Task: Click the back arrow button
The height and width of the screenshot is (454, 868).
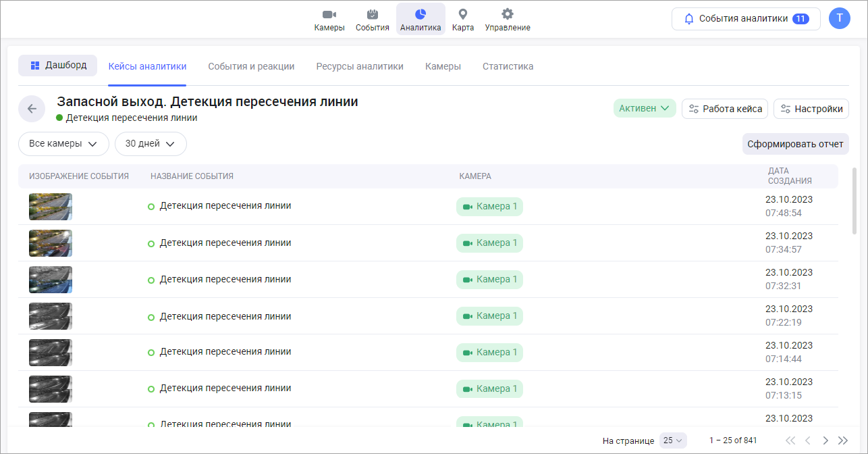Action: click(x=32, y=109)
